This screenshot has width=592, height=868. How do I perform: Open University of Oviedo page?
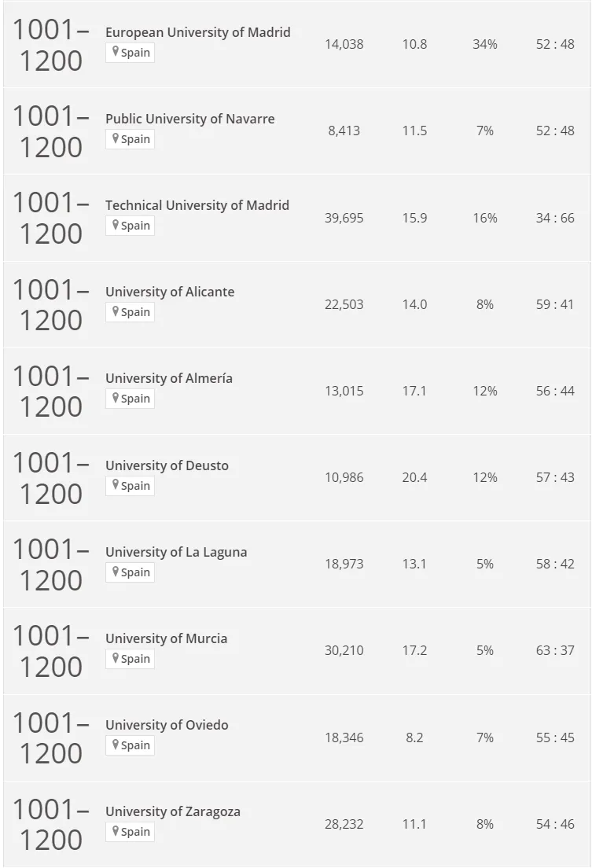(x=167, y=725)
